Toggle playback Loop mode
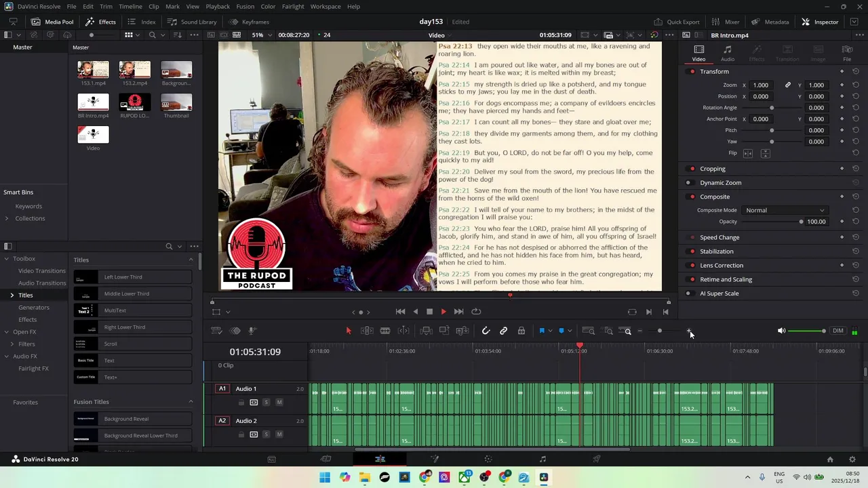868x488 pixels. 476,312
